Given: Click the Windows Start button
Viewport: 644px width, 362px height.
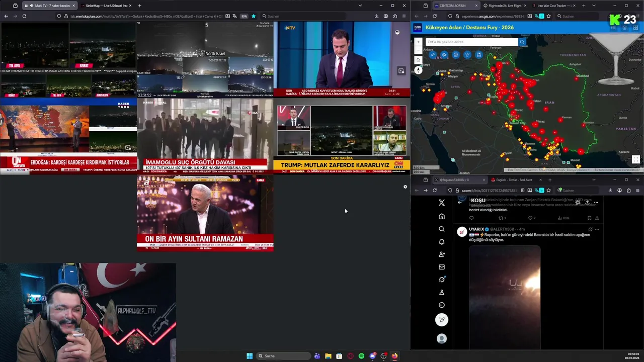Looking at the screenshot, I should pyautogui.click(x=250, y=356).
